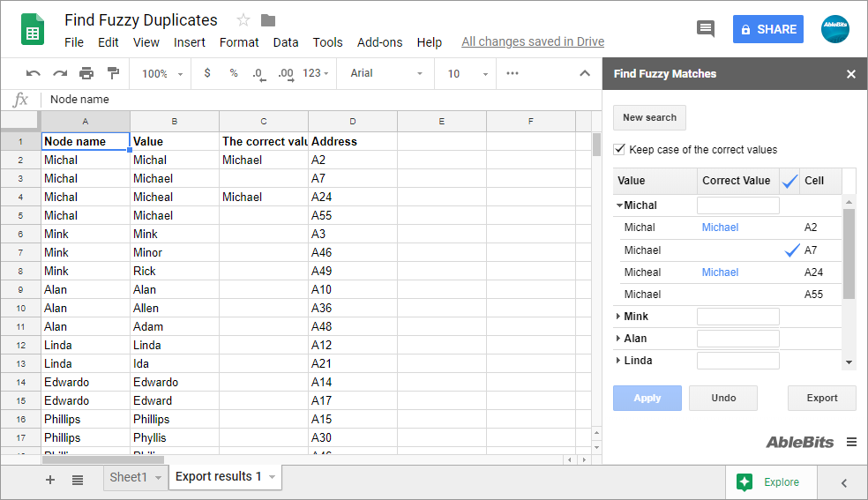Screen dimensions: 868x500
Task: Open the all sheets list icon
Action: click(78, 480)
